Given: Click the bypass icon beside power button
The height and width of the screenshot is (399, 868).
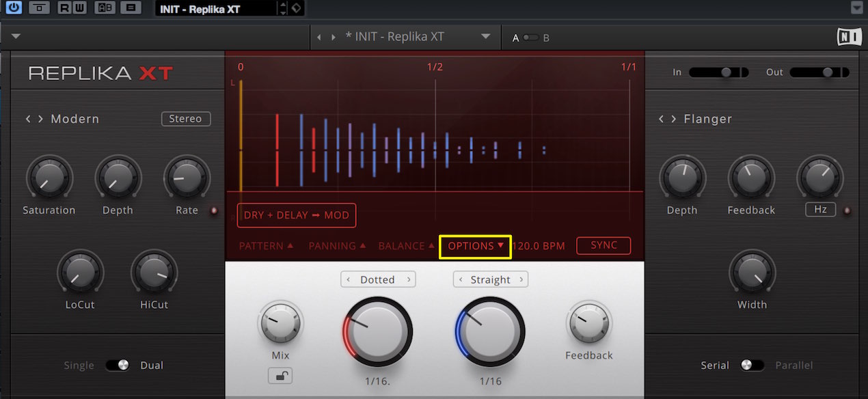Looking at the screenshot, I should coord(40,8).
